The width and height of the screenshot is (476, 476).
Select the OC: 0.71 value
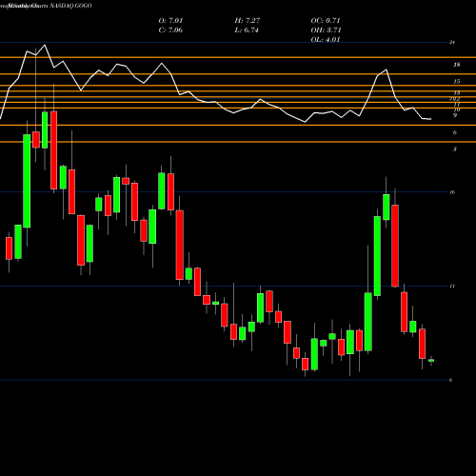[x=326, y=21]
